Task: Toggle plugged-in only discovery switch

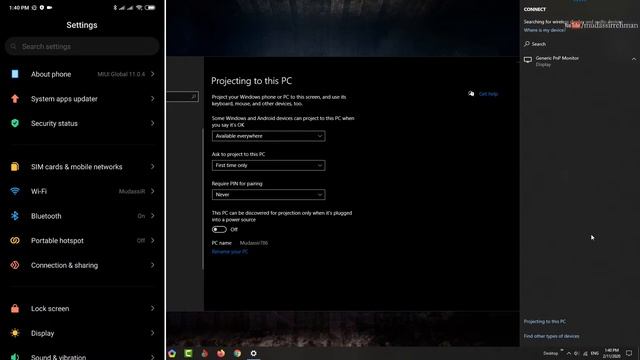Action: tap(219, 229)
